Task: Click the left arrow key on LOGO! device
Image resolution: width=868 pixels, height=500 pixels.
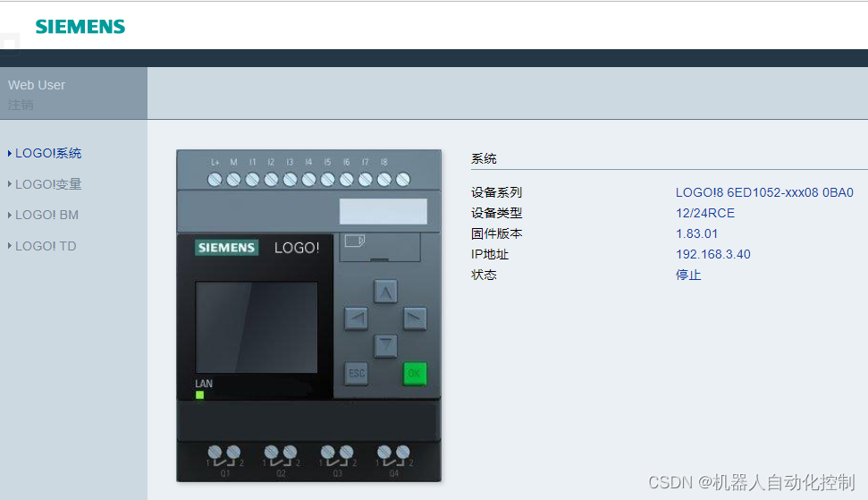Action: pyautogui.click(x=356, y=318)
